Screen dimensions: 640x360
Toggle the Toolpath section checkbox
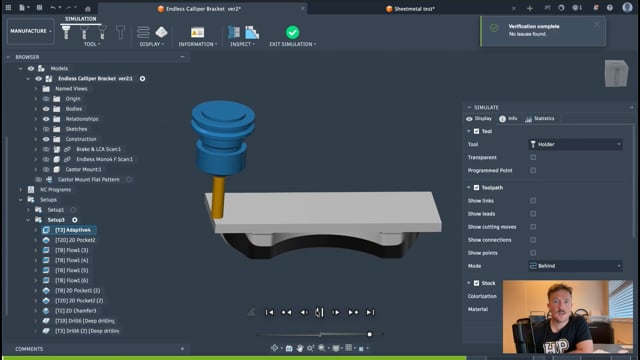pyautogui.click(x=476, y=188)
